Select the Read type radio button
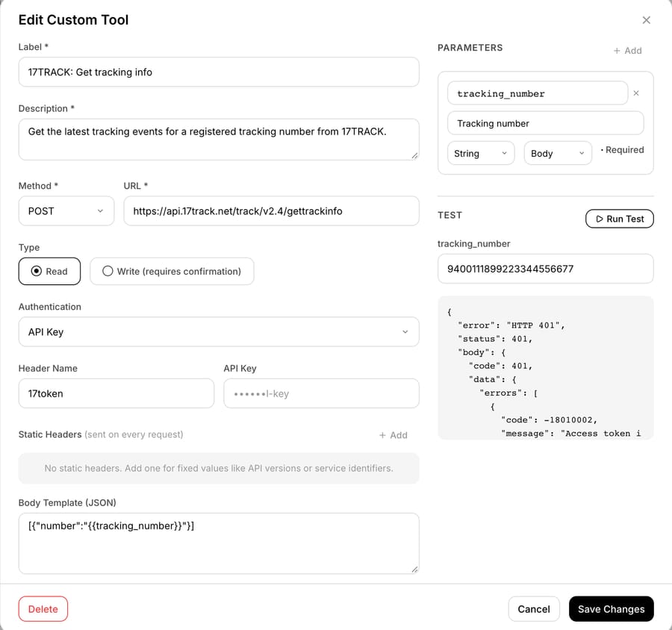 pyautogui.click(x=49, y=271)
